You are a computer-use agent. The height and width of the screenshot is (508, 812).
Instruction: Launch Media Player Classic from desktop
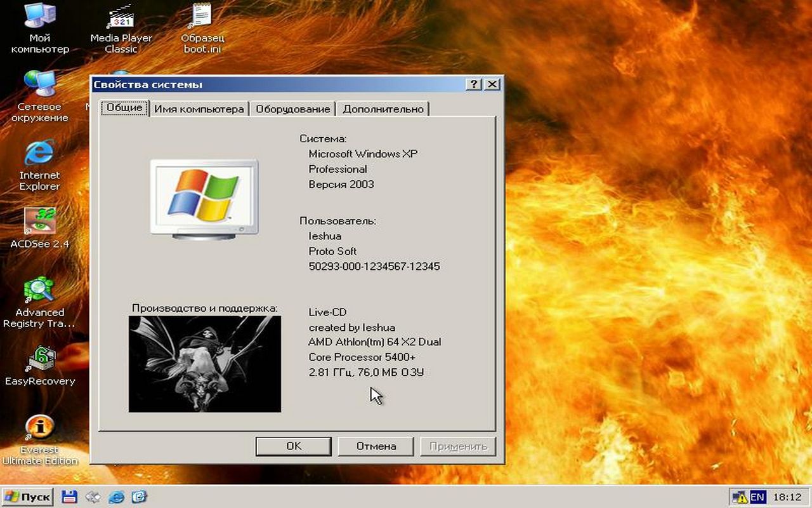(x=121, y=18)
